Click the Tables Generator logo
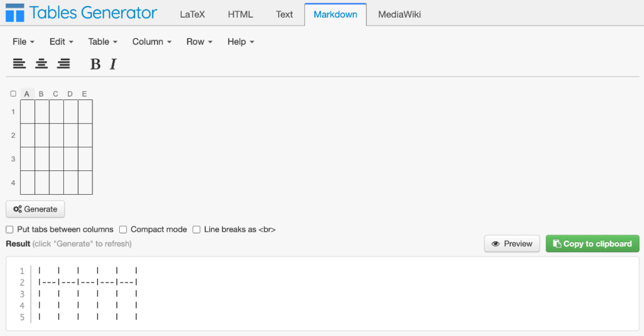 [82, 13]
